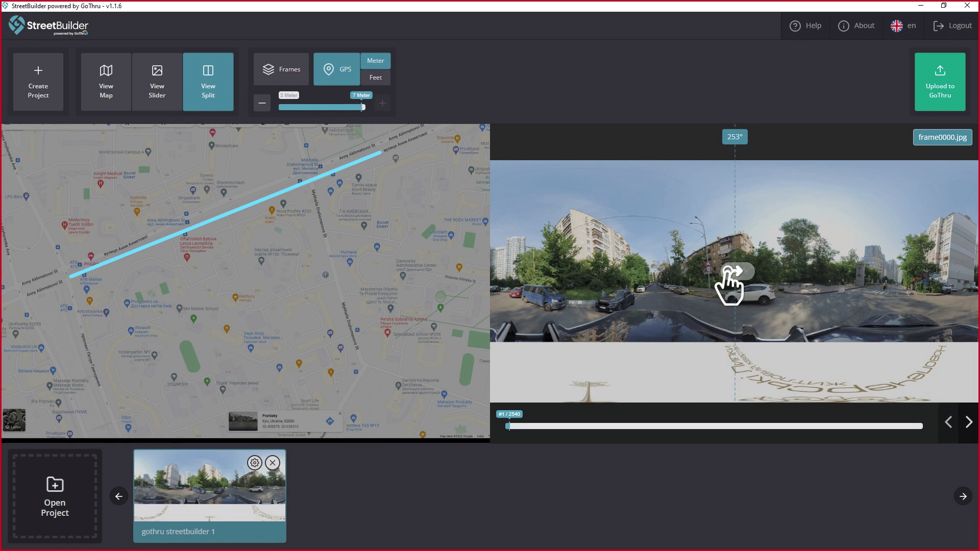Open project settings gear on thumbnail

(x=254, y=463)
